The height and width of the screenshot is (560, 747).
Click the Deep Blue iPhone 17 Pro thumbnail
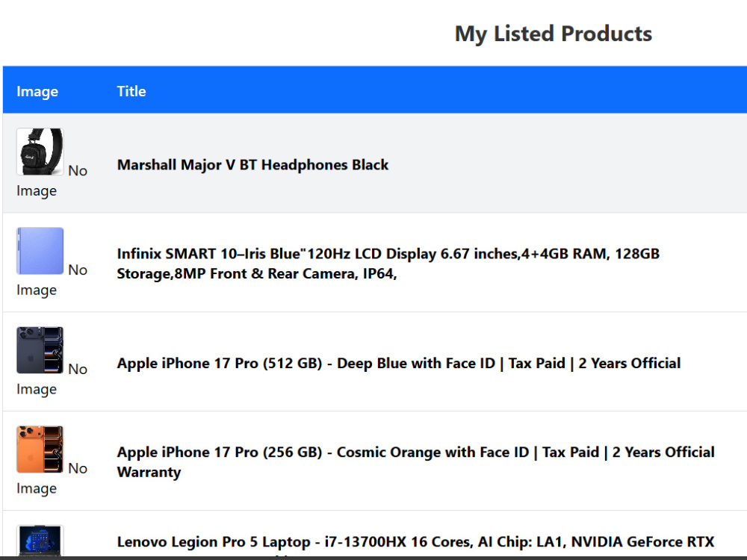pyautogui.click(x=40, y=350)
